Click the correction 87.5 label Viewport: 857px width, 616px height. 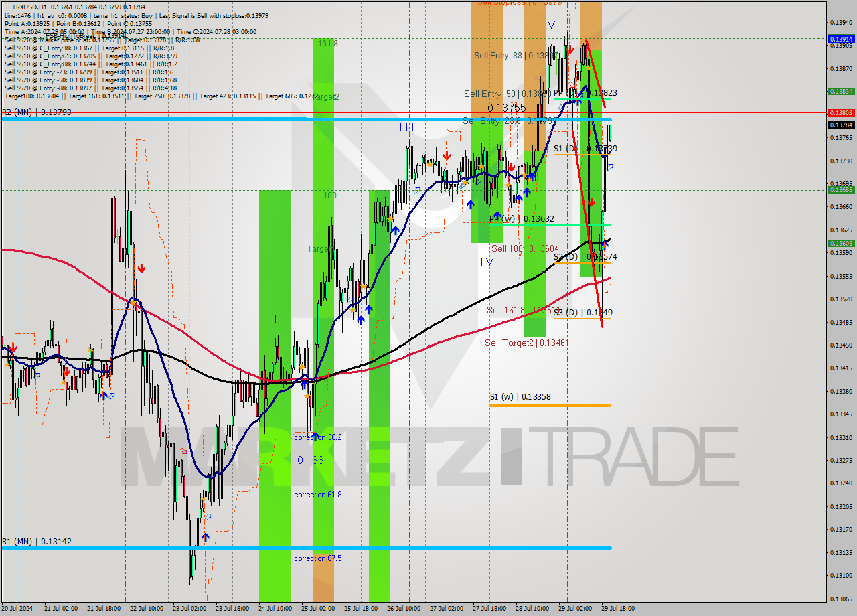tap(318, 558)
